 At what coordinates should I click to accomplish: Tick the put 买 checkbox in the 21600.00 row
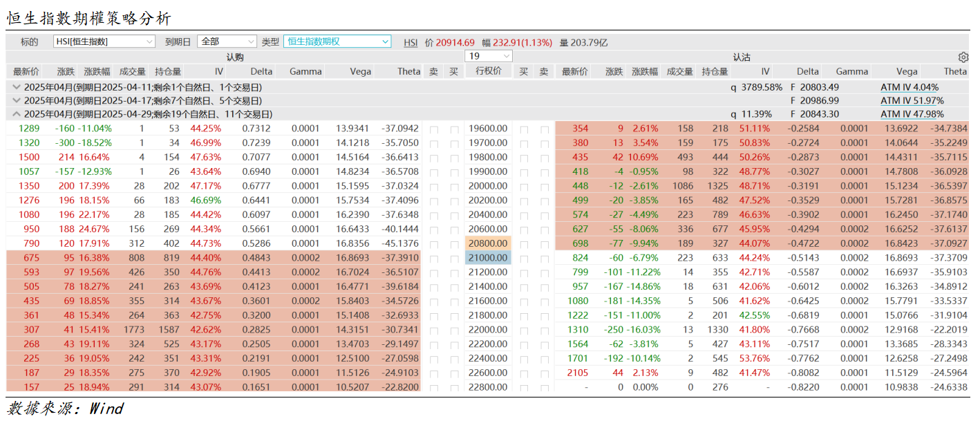click(524, 301)
